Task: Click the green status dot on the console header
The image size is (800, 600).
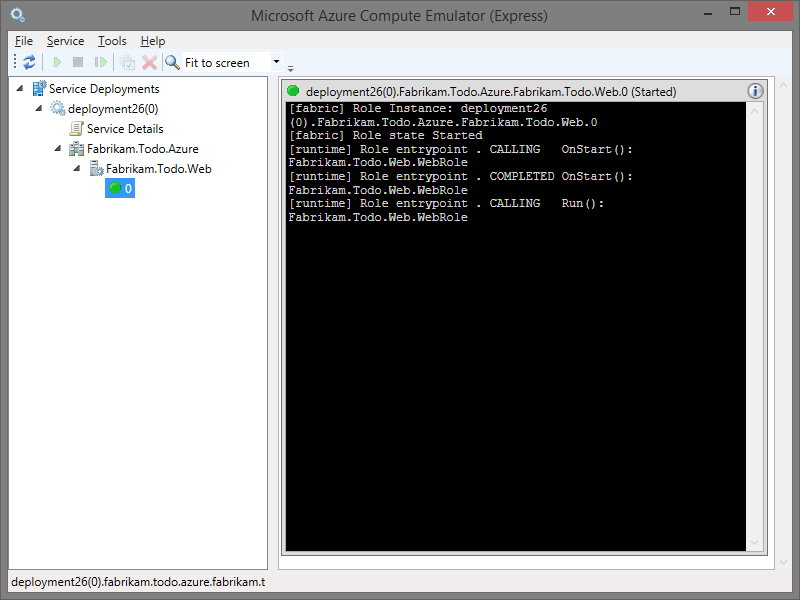Action: (291, 91)
